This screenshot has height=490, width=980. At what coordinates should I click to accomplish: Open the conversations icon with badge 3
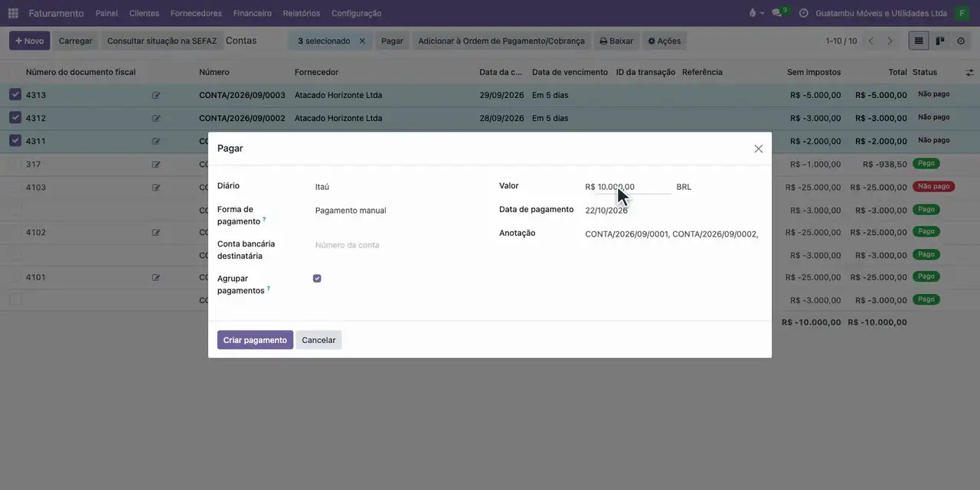click(778, 13)
